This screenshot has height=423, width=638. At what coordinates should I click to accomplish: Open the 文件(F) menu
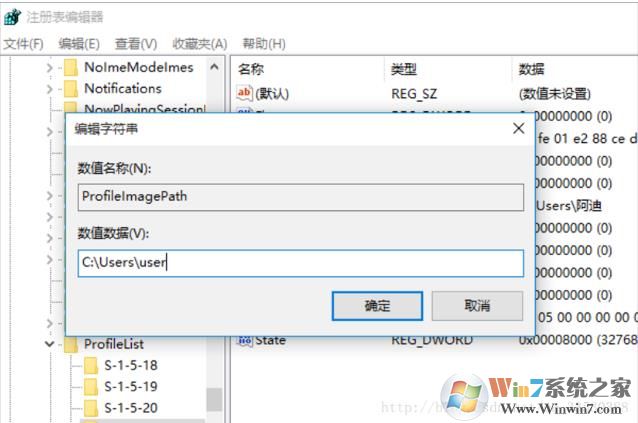23,44
